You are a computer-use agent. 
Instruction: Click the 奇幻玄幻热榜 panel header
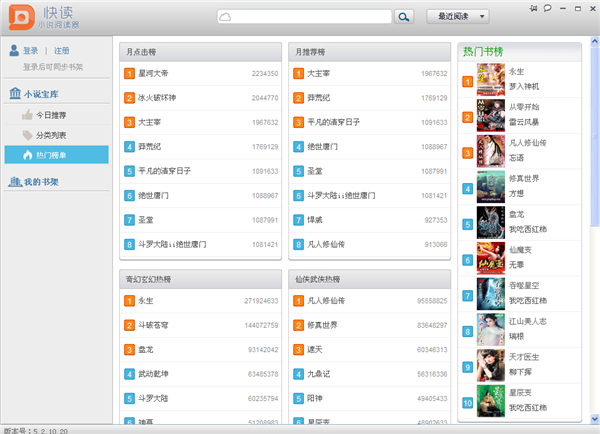tap(201, 279)
